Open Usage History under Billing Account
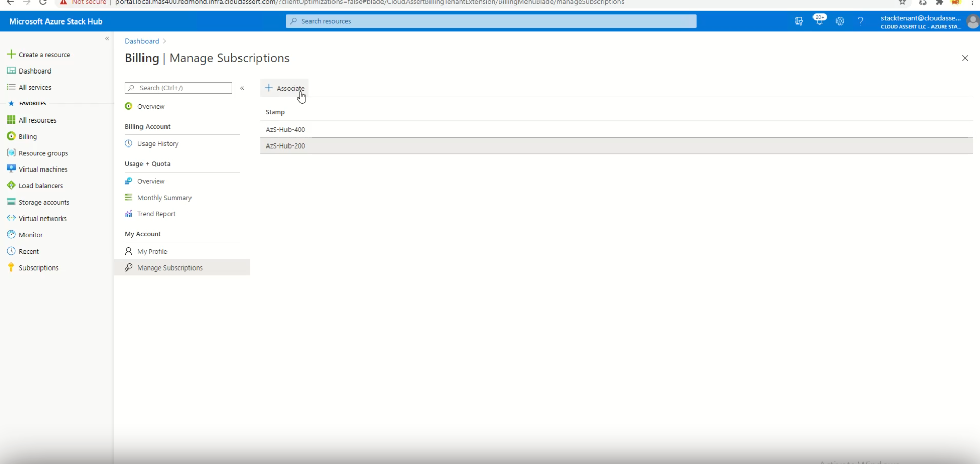 click(158, 144)
